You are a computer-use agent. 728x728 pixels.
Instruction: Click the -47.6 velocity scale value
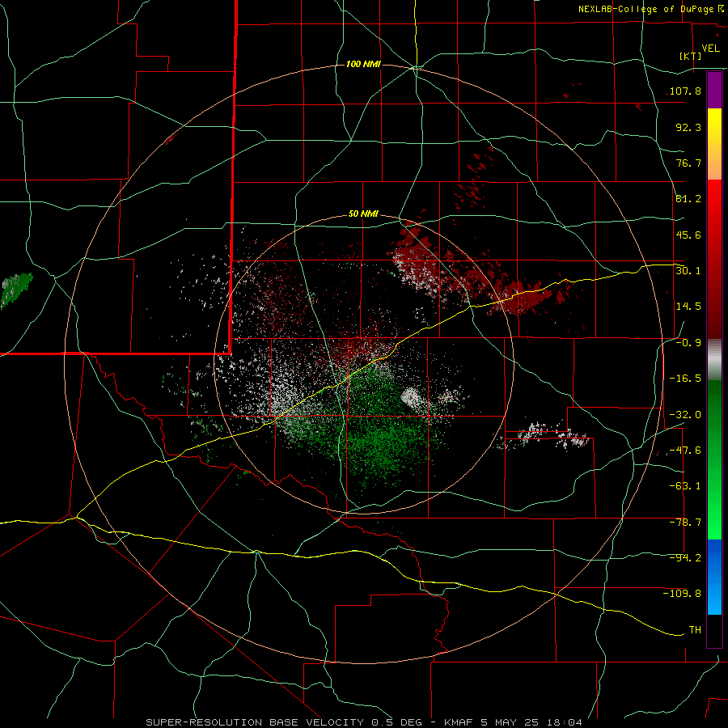(685, 451)
